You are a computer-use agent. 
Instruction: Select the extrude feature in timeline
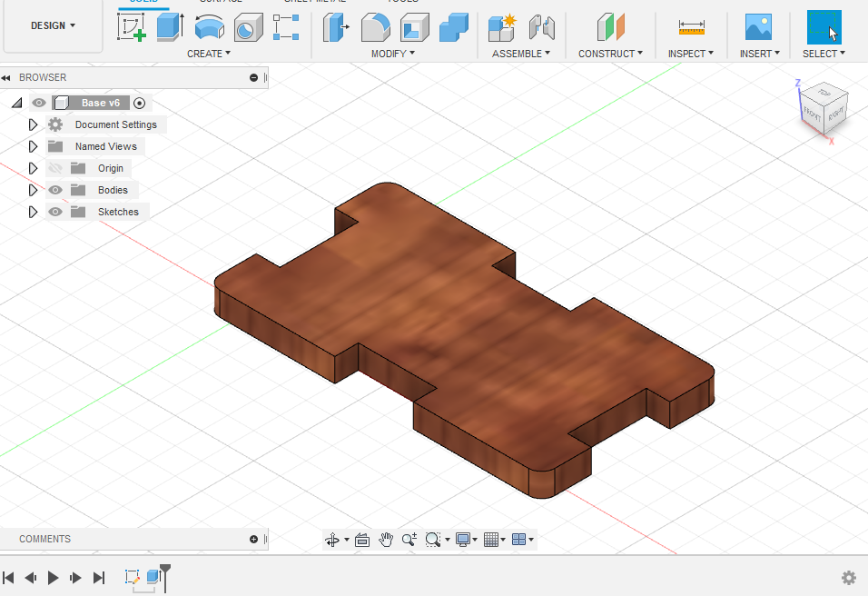point(153,577)
